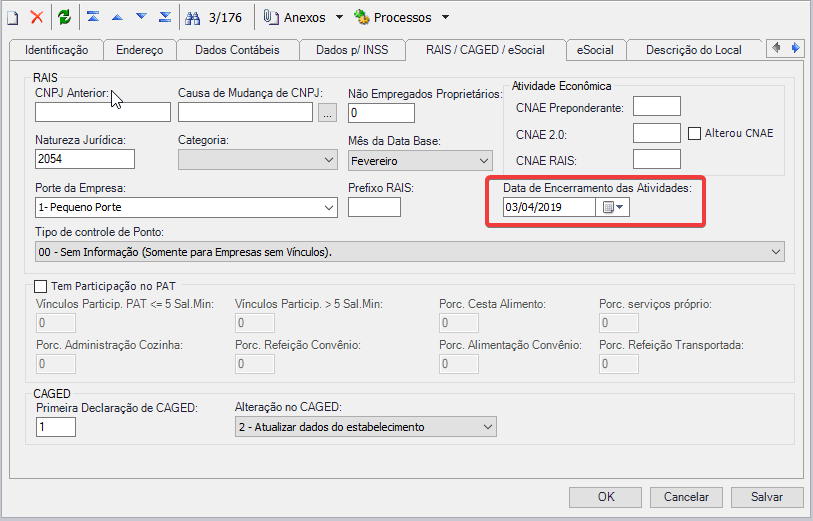Click the date field showing 03/04/2019
Screen dimensions: 813x521
(x=549, y=207)
